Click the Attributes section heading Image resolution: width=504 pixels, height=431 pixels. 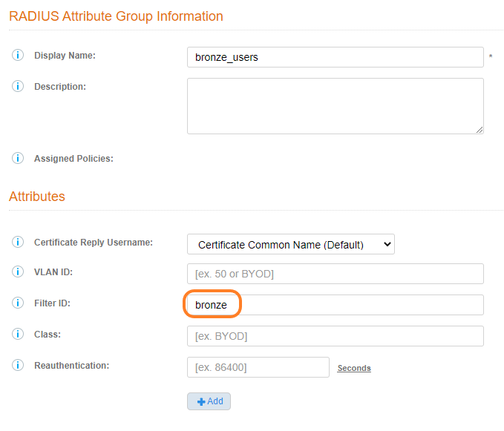coord(37,197)
